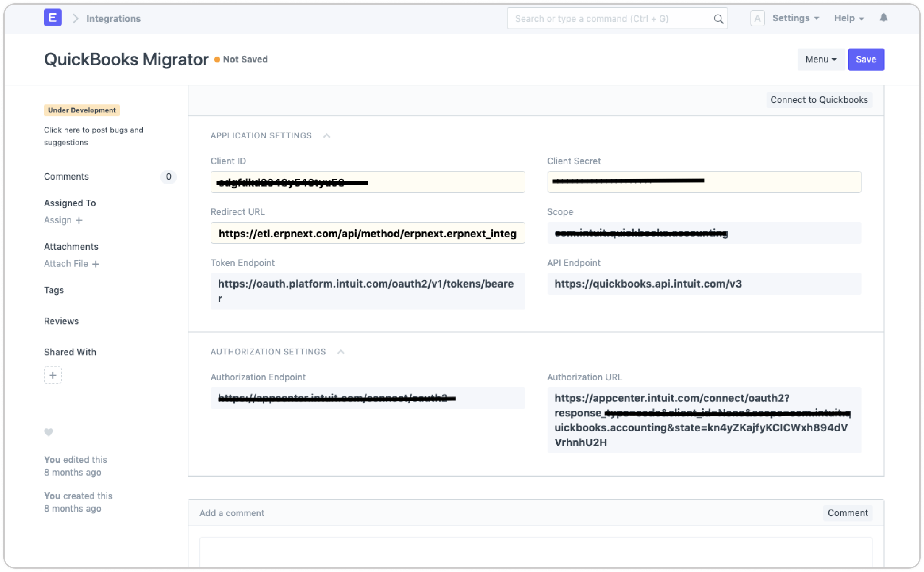Screen dimensions: 924x572
Task: Click the QuickBooks Migrator page title
Action: click(x=126, y=60)
